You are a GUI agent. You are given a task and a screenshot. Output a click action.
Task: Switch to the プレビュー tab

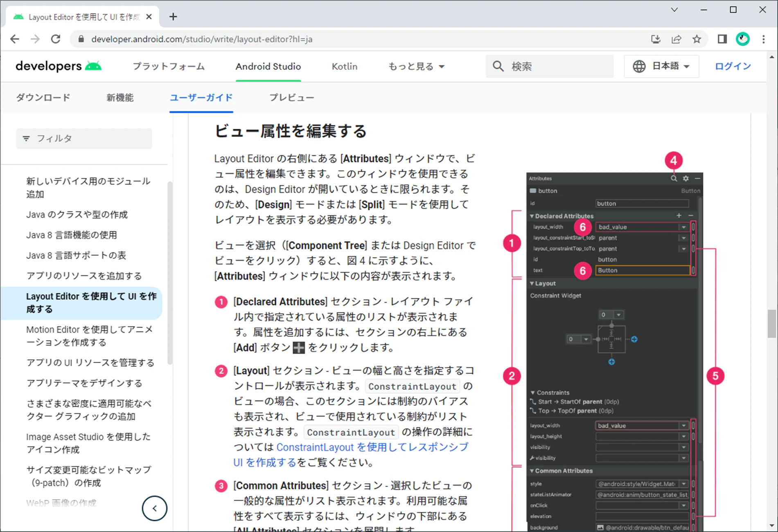click(292, 98)
